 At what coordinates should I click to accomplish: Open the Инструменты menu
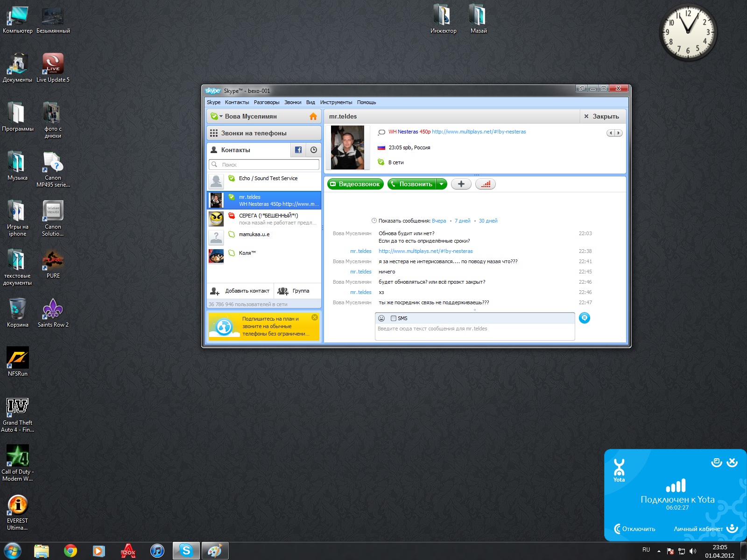(x=336, y=102)
